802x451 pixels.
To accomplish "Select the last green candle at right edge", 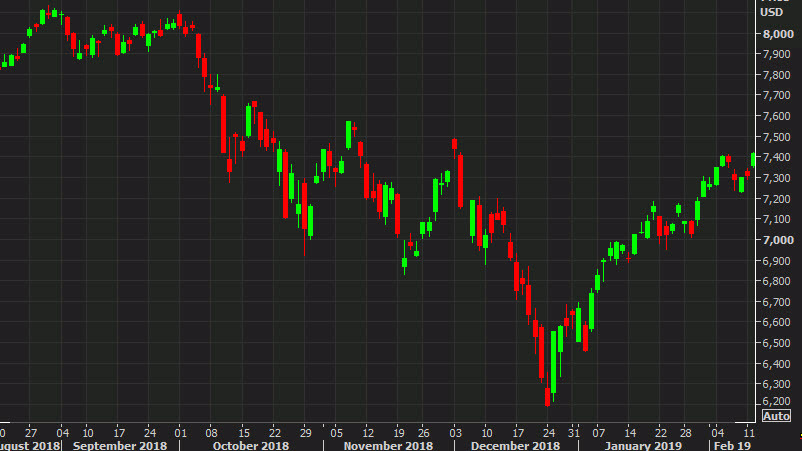I will [753, 158].
